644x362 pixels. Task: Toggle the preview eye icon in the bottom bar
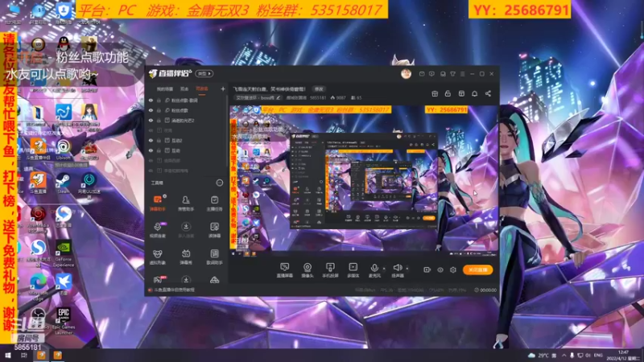point(440,269)
